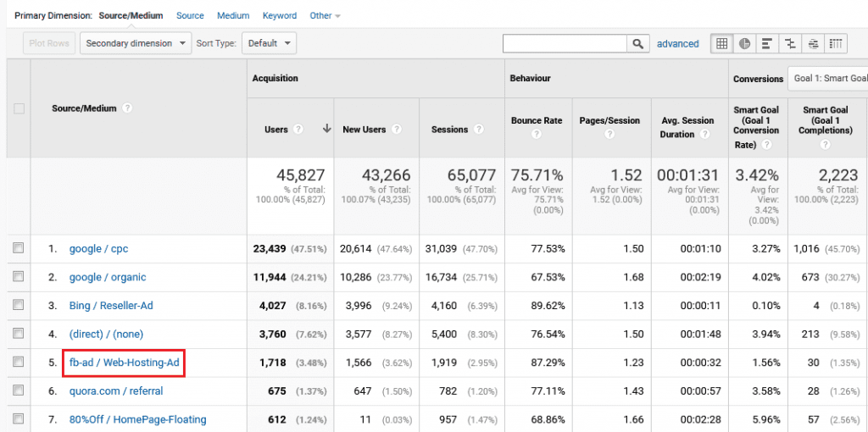Image resolution: width=868 pixels, height=432 pixels.
Task: Open the Goal 1: Smart Goal conversions dropdown
Action: [827, 79]
